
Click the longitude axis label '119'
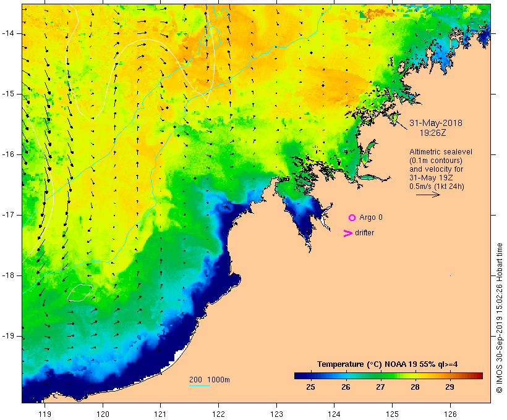coord(45,414)
